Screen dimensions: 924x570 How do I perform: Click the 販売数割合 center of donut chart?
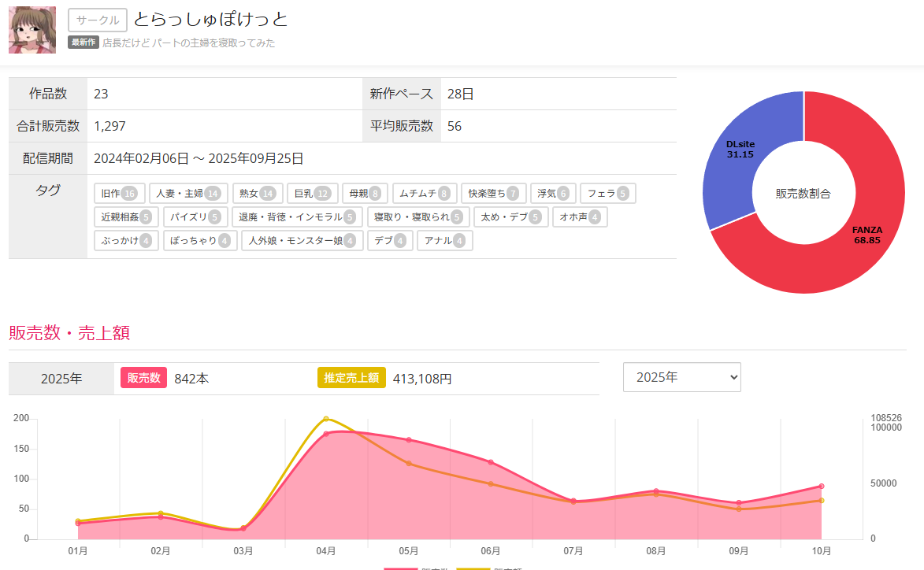click(803, 193)
